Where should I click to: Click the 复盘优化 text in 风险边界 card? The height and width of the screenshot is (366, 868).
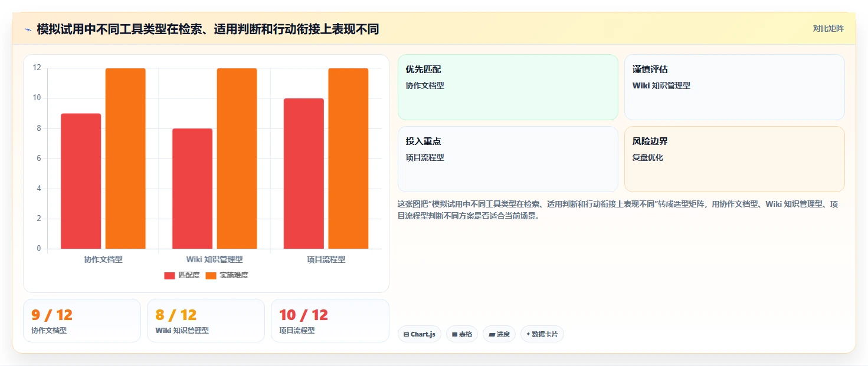click(648, 157)
